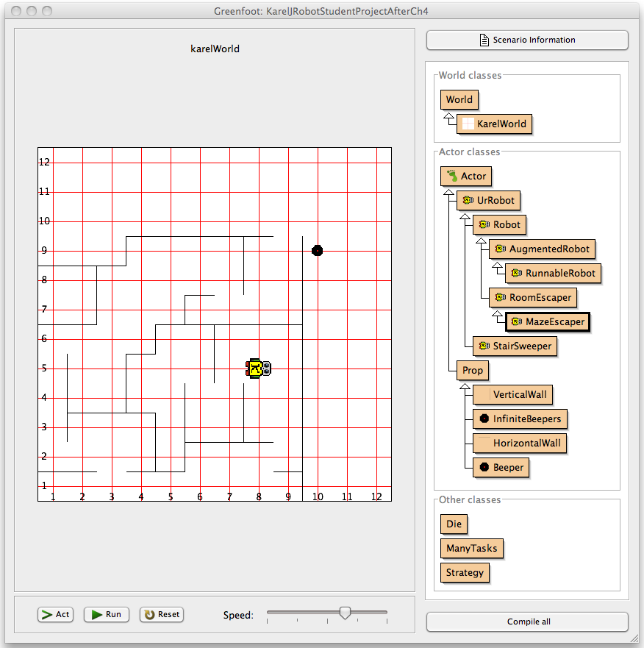Viewport: 644px width, 648px height.
Task: Select the Strategy class
Action: (465, 573)
